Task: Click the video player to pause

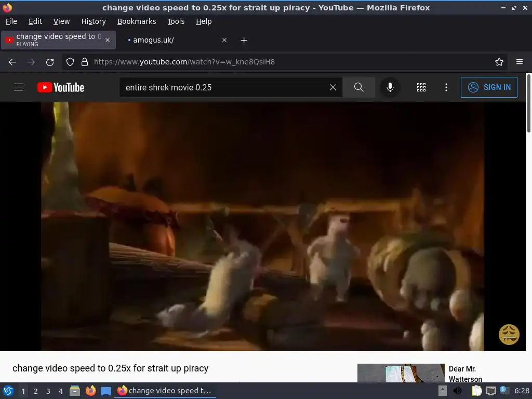Action: [262, 227]
